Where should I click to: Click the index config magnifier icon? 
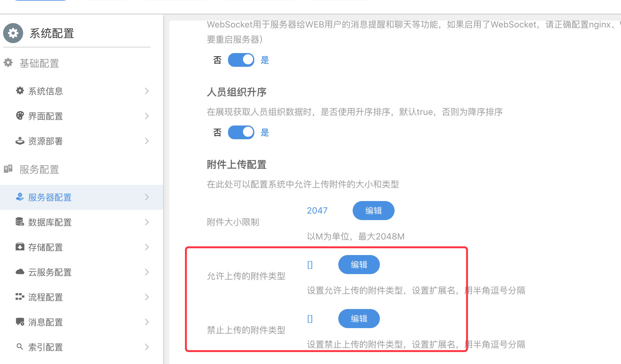coord(20,347)
